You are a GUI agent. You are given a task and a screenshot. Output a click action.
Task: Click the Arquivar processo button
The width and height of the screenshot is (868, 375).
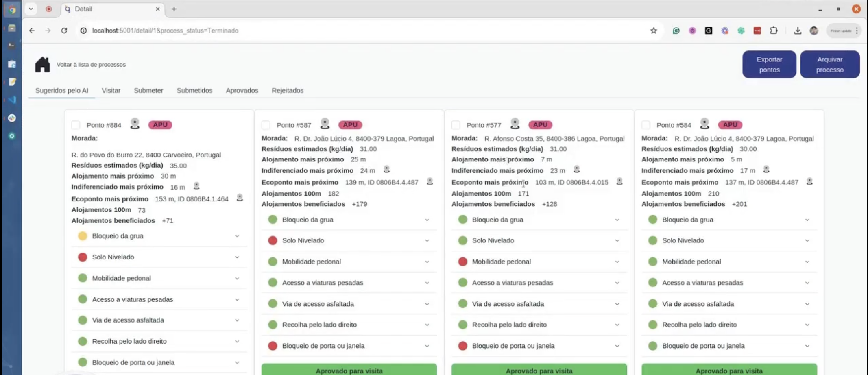pyautogui.click(x=829, y=64)
